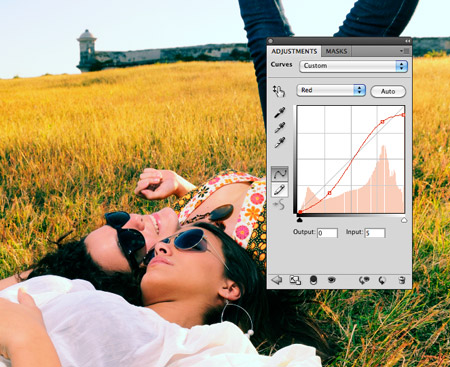This screenshot has height=367, width=450.
Task: Switch panel to expanded view icon
Action: pos(295,280)
